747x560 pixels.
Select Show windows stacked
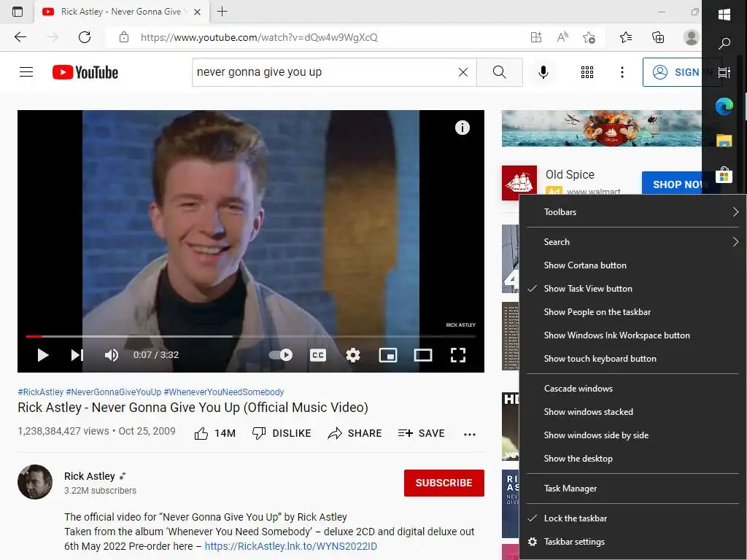(633, 412)
